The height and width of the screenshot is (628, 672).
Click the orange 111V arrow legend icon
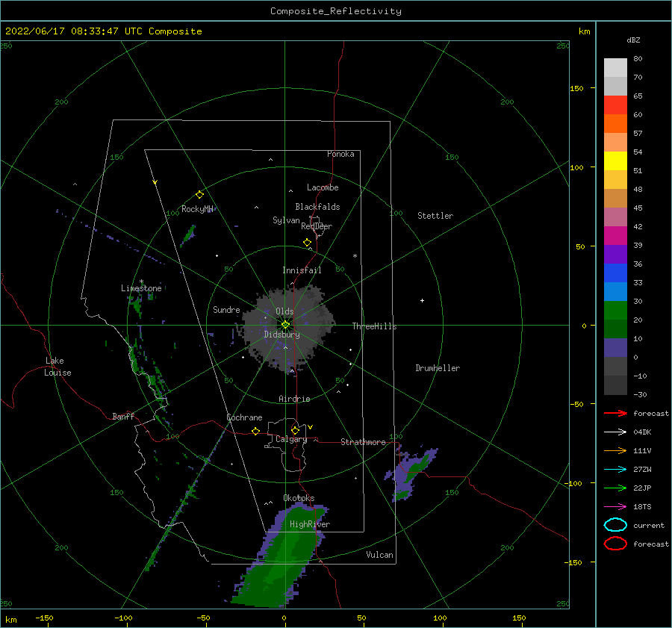click(615, 450)
